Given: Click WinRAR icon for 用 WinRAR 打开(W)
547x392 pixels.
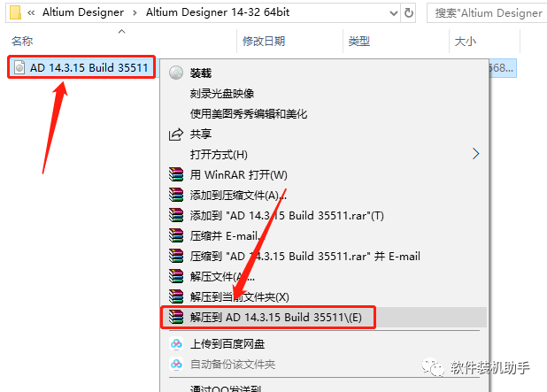Looking at the screenshot, I should pyautogui.click(x=176, y=174).
